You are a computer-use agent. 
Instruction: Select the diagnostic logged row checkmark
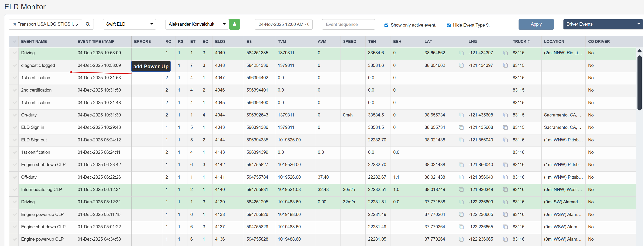point(15,65)
